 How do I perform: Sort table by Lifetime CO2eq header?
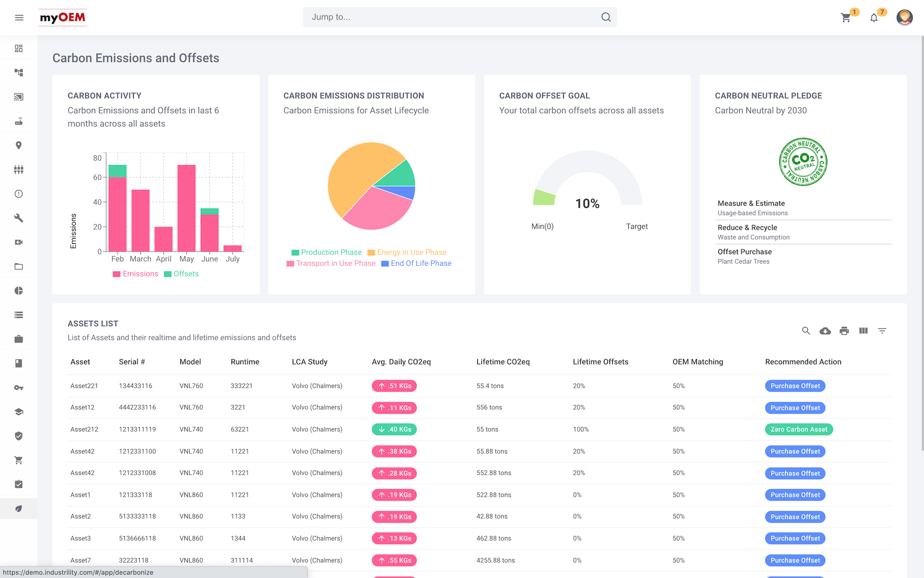pyautogui.click(x=503, y=362)
